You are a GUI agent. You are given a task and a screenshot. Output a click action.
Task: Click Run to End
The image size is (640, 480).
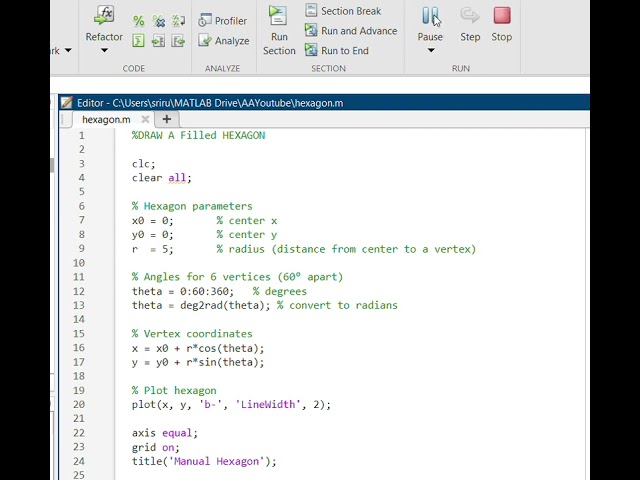coord(337,50)
